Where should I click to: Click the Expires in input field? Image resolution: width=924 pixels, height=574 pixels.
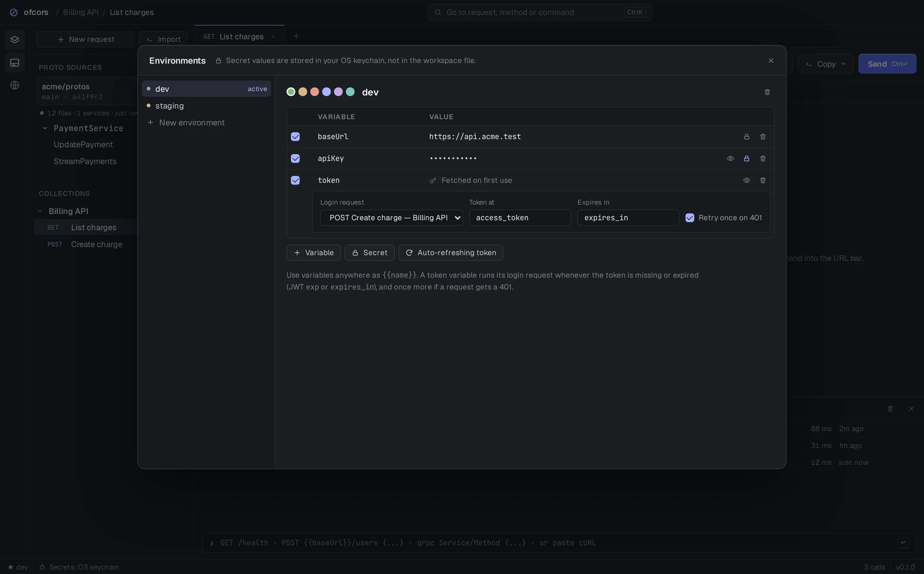[628, 218]
